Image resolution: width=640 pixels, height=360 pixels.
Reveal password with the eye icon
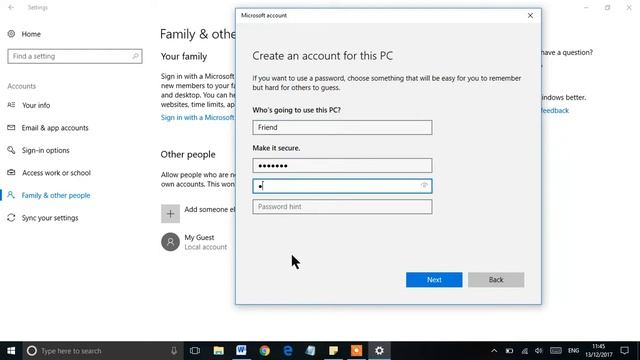[x=424, y=186]
